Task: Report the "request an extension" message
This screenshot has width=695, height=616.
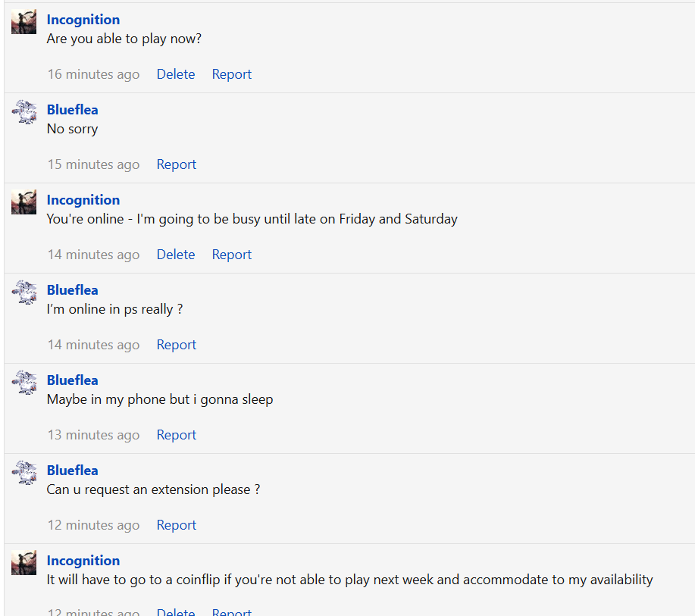Action: tap(176, 525)
